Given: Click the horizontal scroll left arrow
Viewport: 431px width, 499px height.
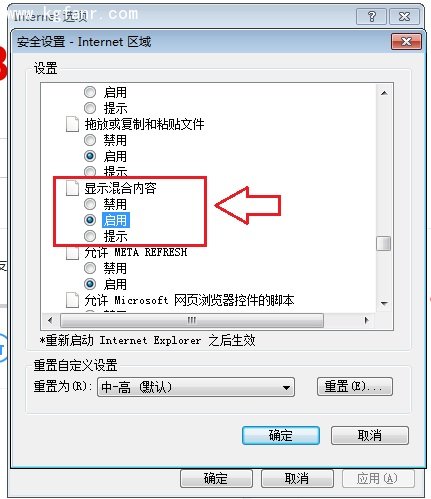Looking at the screenshot, I should pyautogui.click(x=50, y=320).
